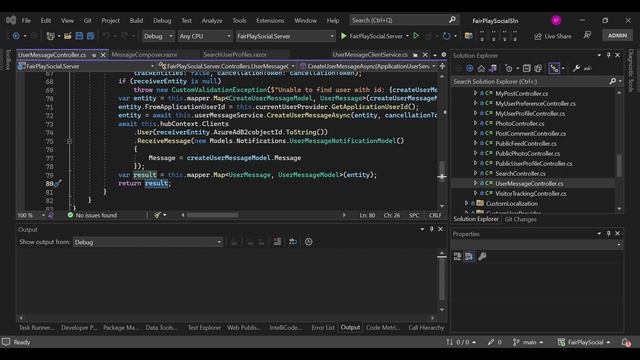Image resolution: width=640 pixels, height=360 pixels.
Task: Click pin icon on UserMessageController.cs tab
Action: [x=94, y=55]
